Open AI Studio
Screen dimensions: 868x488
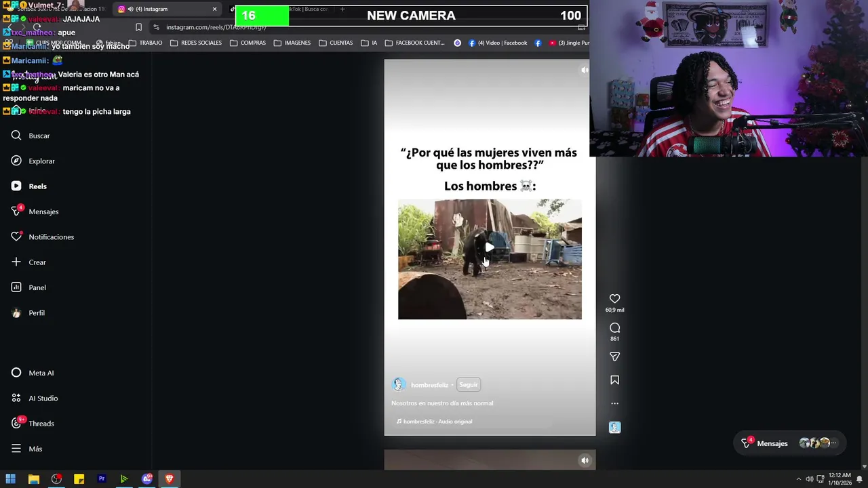pos(34,398)
